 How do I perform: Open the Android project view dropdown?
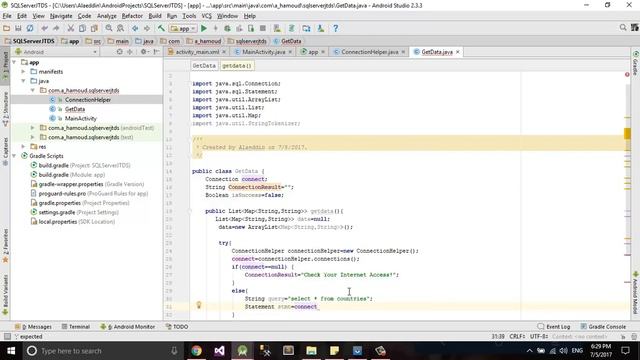[x=56, y=52]
